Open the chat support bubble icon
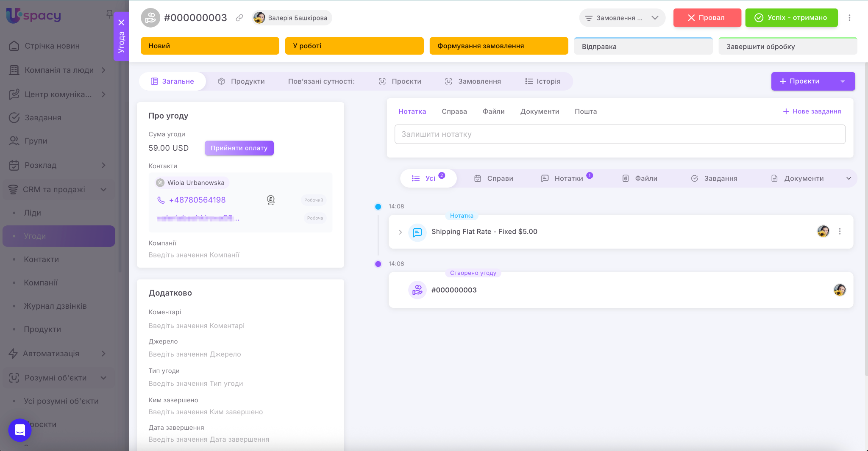 [x=20, y=430]
